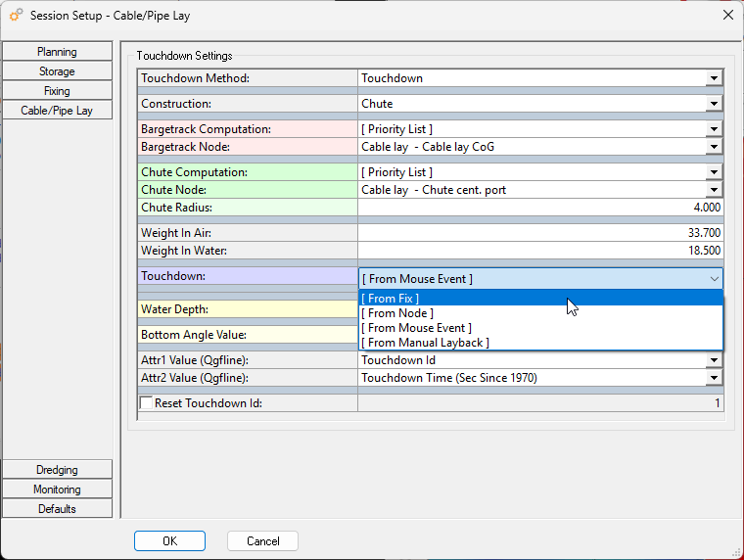744x560 pixels.
Task: Open the Bargetrack Node dropdown
Action: pyautogui.click(x=714, y=147)
